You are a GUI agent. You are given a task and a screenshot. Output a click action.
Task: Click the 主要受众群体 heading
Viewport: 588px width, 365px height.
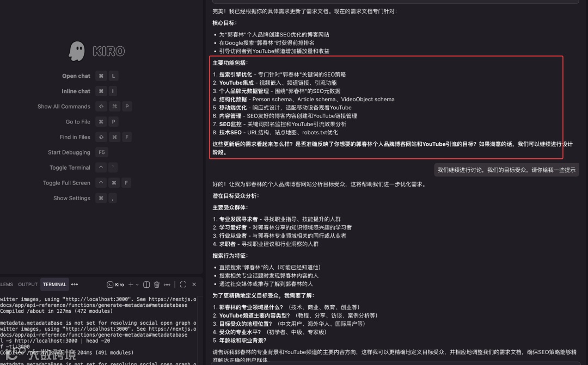tap(230, 207)
